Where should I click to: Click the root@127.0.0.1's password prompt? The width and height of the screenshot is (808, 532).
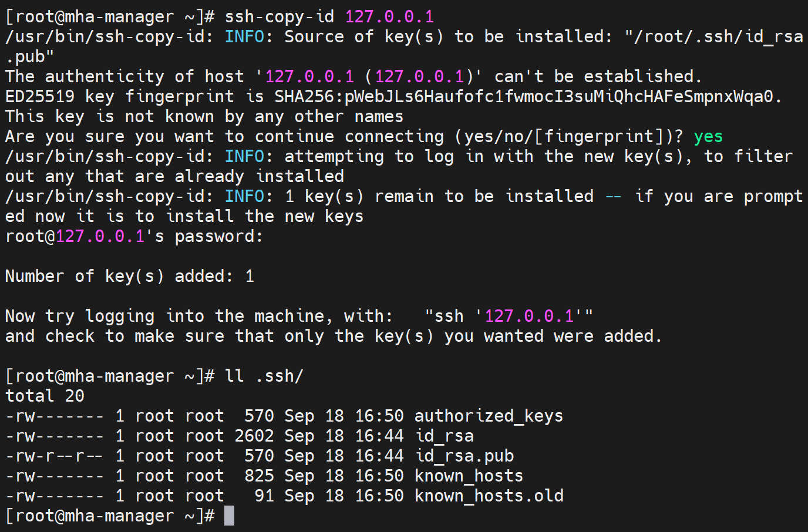click(134, 236)
